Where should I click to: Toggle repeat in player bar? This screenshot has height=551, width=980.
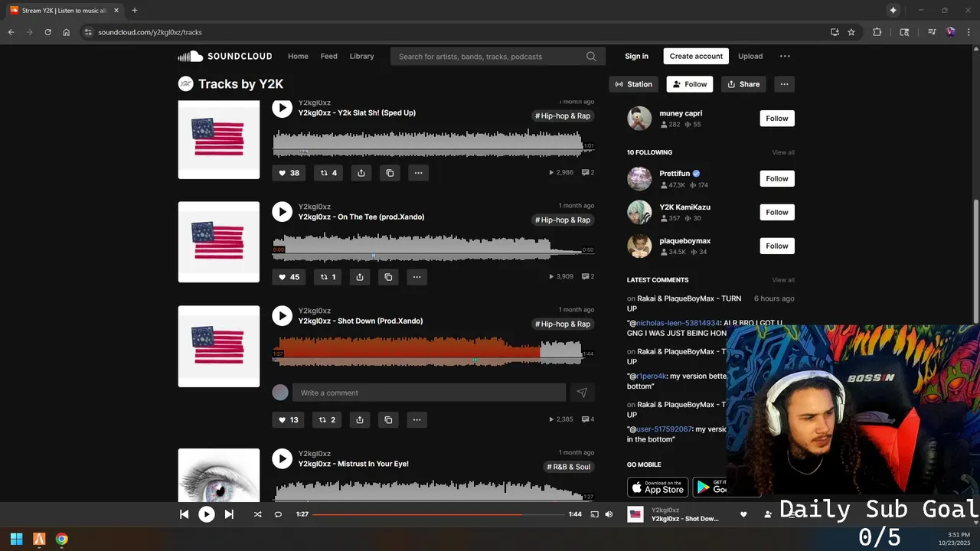click(278, 514)
